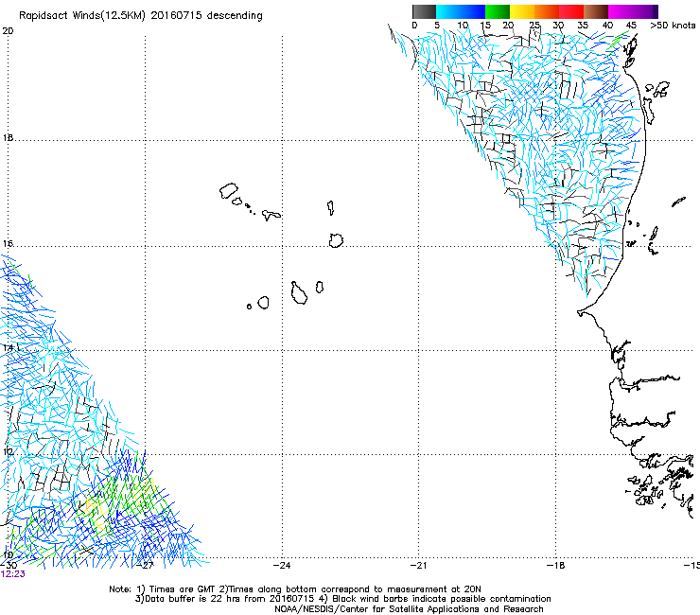Click the orange 25–30 knots color bar segment
This screenshot has height=615, width=700.
point(547,11)
